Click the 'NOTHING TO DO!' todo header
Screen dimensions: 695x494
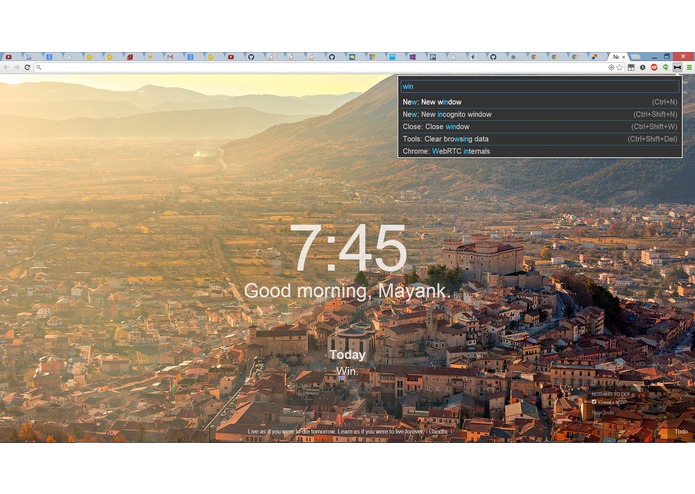[x=613, y=394]
